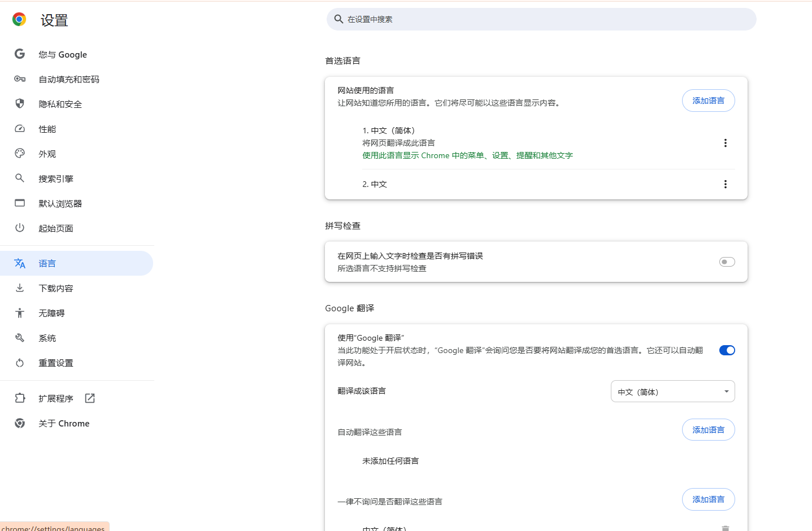Click the speedometer icon for 性能
This screenshot has width=812, height=531.
[20, 129]
